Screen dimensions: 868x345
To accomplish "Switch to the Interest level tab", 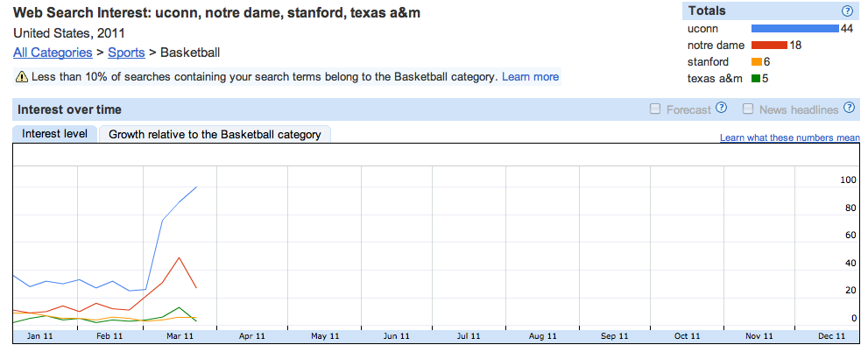I will pyautogui.click(x=55, y=134).
